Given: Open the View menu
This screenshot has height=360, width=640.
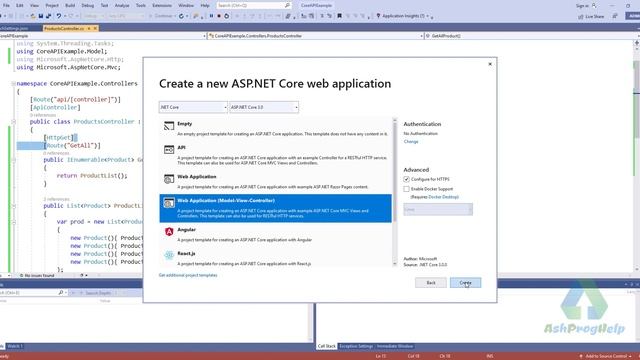Looking at the screenshot, I should click(34, 6).
